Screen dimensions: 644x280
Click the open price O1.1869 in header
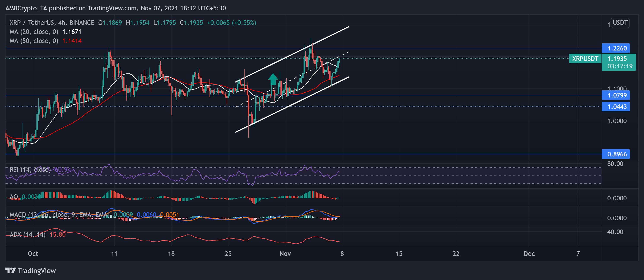(110, 23)
